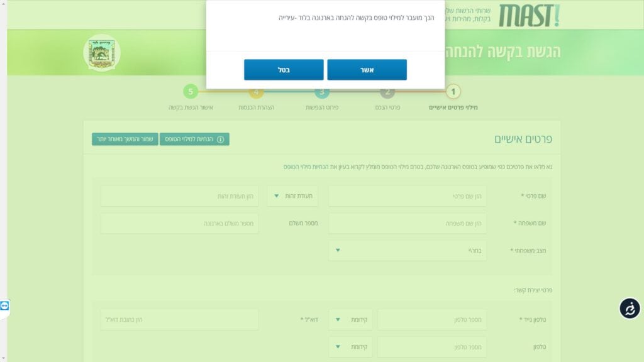644x362 pixels.
Task: Select step 3 פירוט הנפשות circle
Action: [322, 92]
